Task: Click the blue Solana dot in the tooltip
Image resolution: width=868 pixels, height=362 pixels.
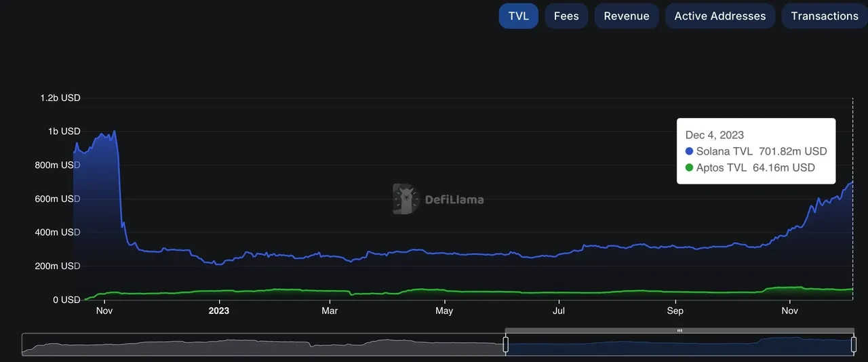Action: coord(690,151)
